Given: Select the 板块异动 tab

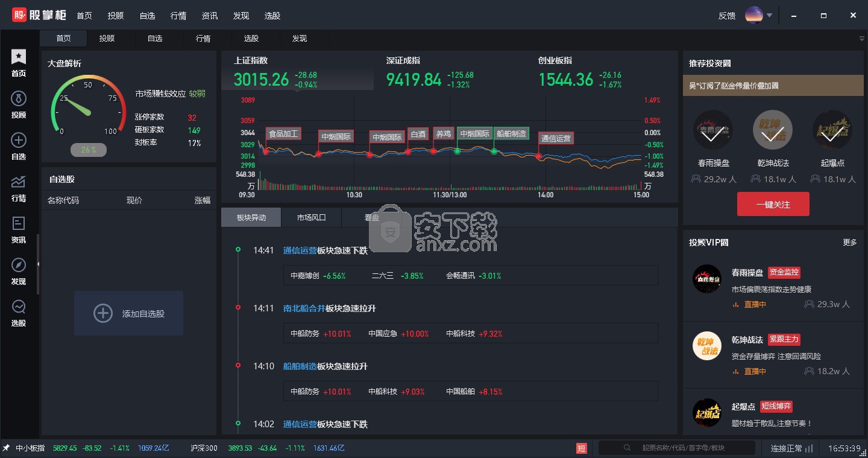Looking at the screenshot, I should click(x=251, y=217).
